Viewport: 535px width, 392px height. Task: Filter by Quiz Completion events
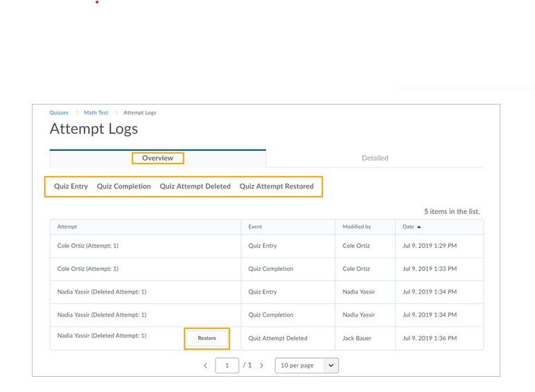(123, 186)
